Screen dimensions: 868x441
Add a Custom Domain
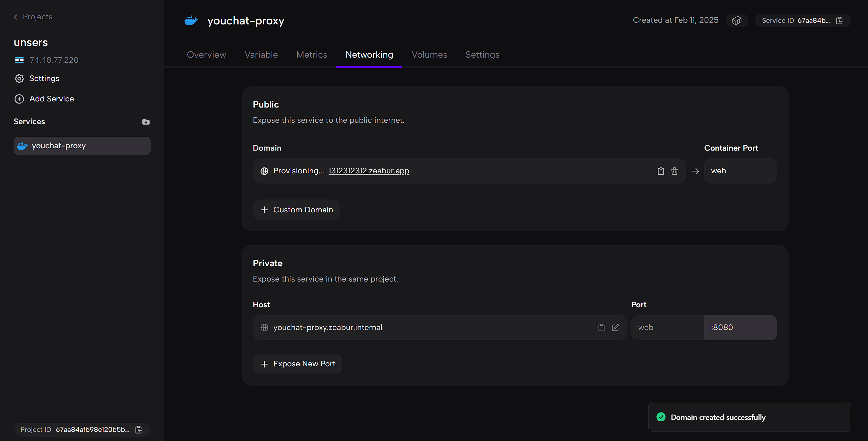coord(296,210)
